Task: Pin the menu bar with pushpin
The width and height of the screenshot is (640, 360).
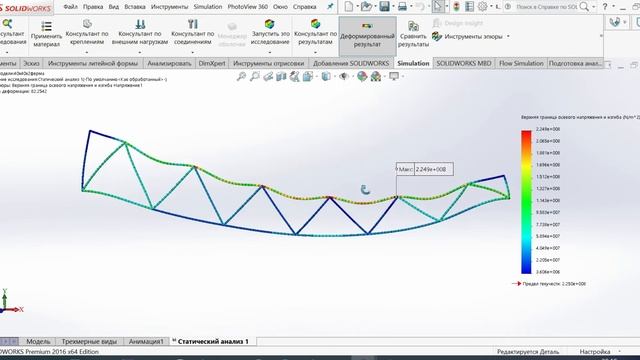Action: (330, 7)
